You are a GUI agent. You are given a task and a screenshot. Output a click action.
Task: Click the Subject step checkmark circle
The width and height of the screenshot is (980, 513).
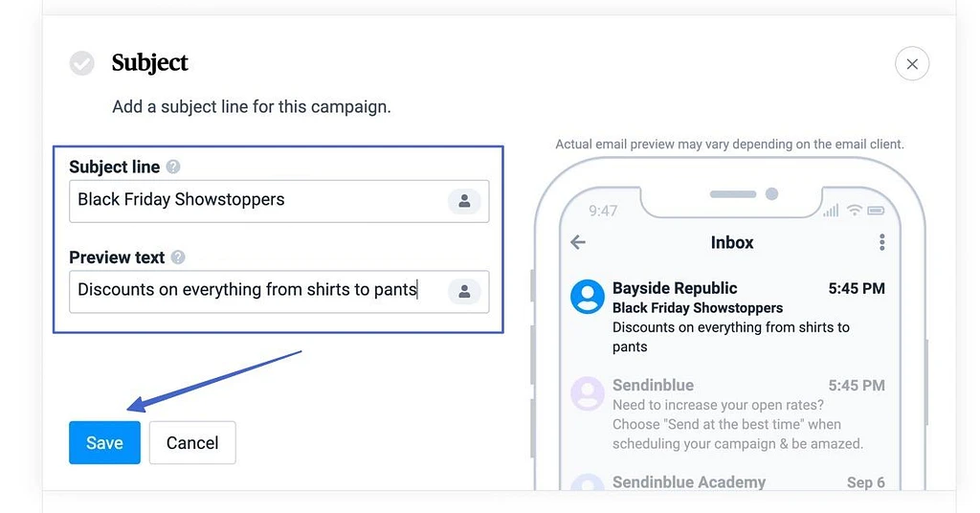[82, 63]
